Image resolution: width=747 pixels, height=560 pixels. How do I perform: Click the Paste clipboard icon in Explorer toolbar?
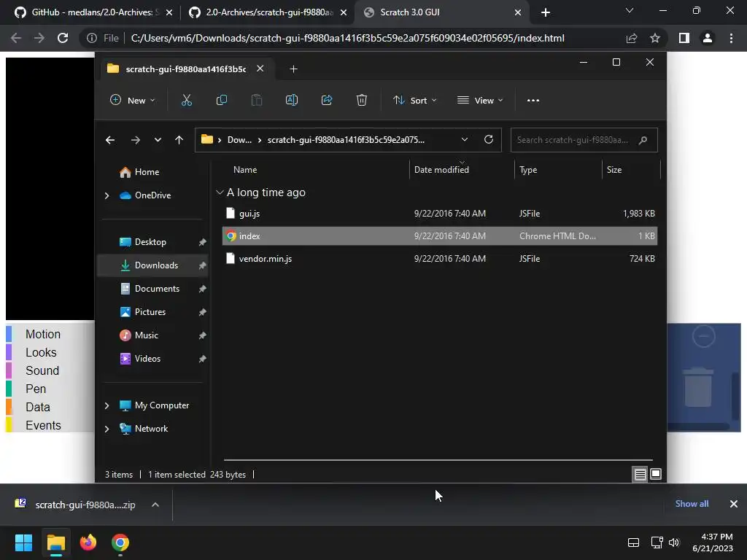(257, 100)
